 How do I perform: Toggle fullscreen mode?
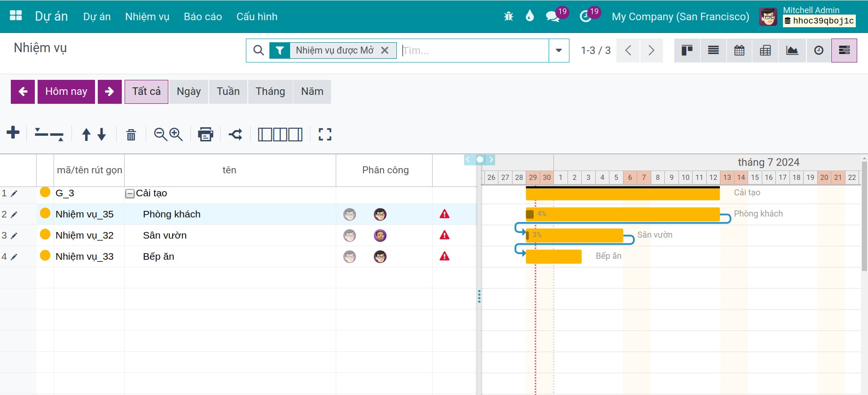pyautogui.click(x=325, y=134)
